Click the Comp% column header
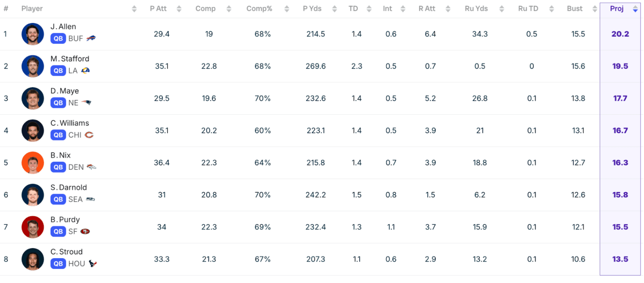 [259, 8]
